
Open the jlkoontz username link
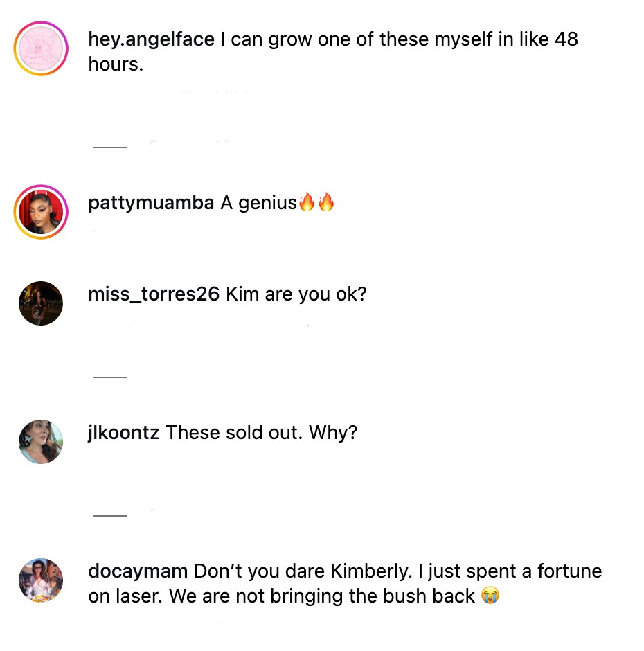pyautogui.click(x=125, y=432)
